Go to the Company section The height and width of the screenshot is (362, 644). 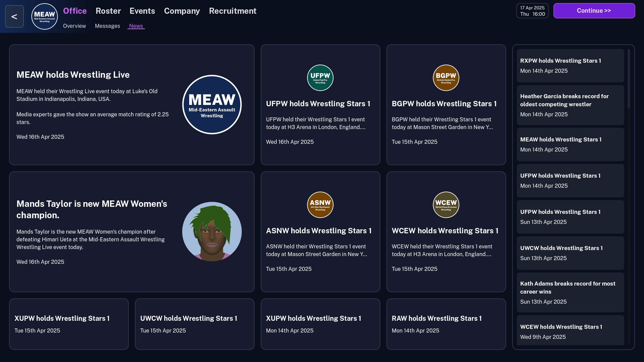pyautogui.click(x=182, y=11)
